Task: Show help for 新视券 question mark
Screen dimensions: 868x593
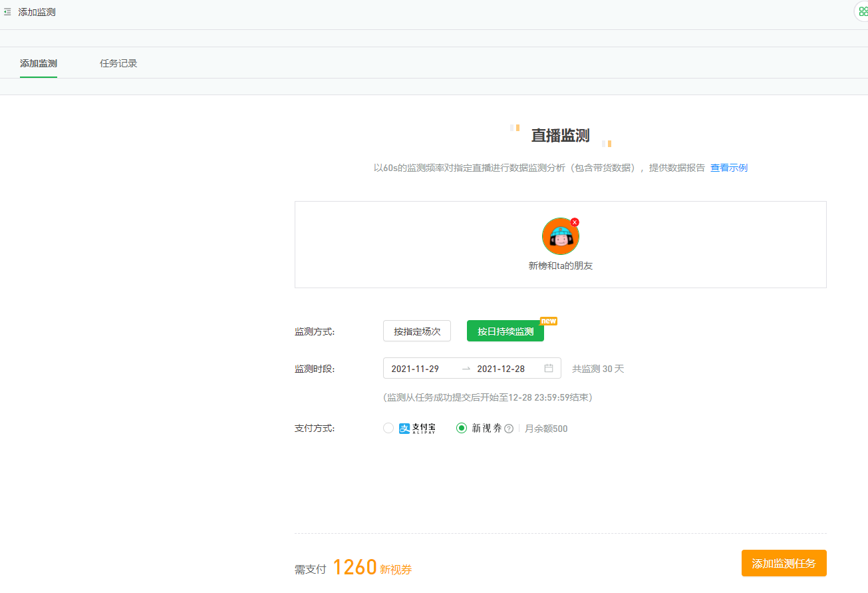Action: 509,429
